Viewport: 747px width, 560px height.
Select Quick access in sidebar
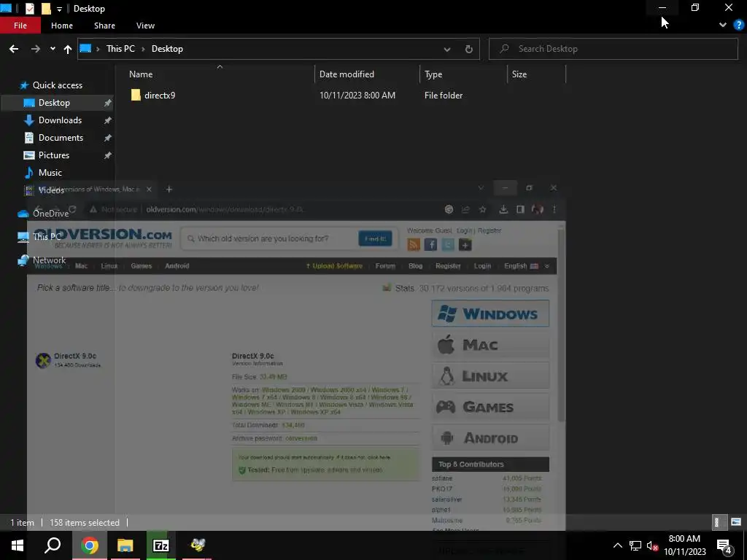pyautogui.click(x=57, y=85)
